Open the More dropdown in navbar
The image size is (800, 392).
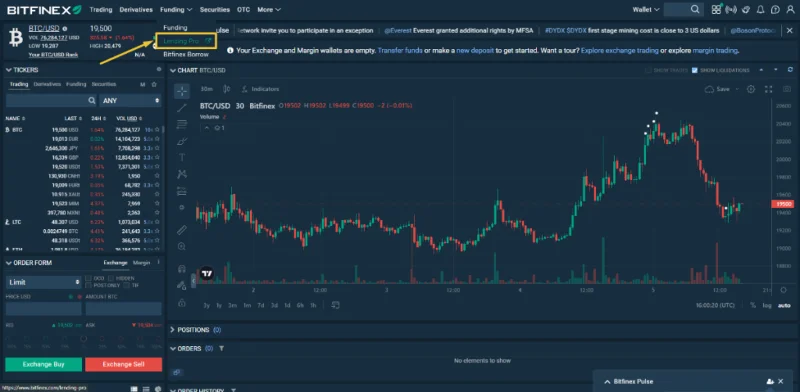[269, 9]
